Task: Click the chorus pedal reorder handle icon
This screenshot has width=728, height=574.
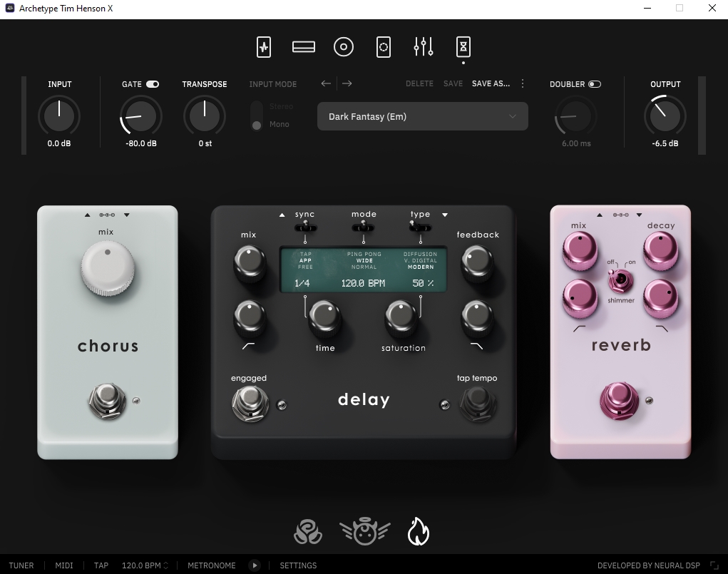Action: 107,215
